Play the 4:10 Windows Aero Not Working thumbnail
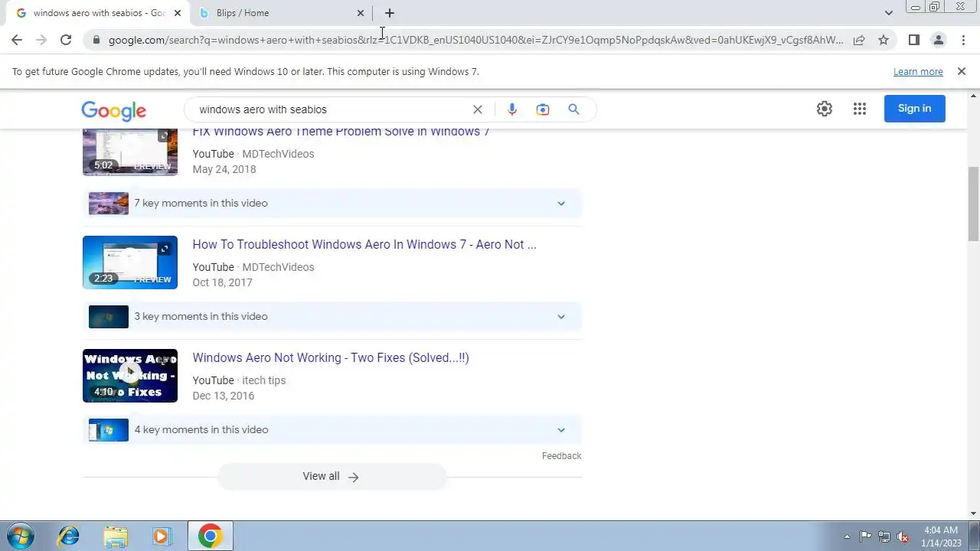980x551 pixels. pyautogui.click(x=130, y=376)
